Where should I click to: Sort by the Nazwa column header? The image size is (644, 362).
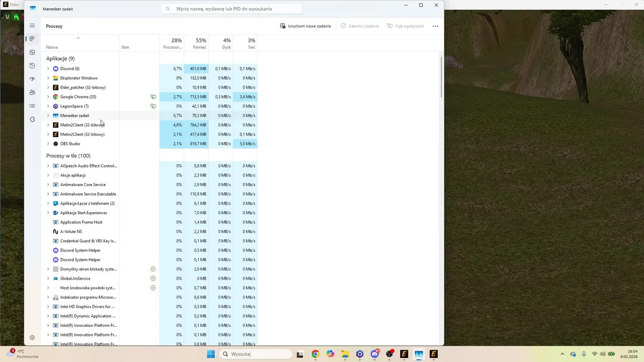coord(79,43)
